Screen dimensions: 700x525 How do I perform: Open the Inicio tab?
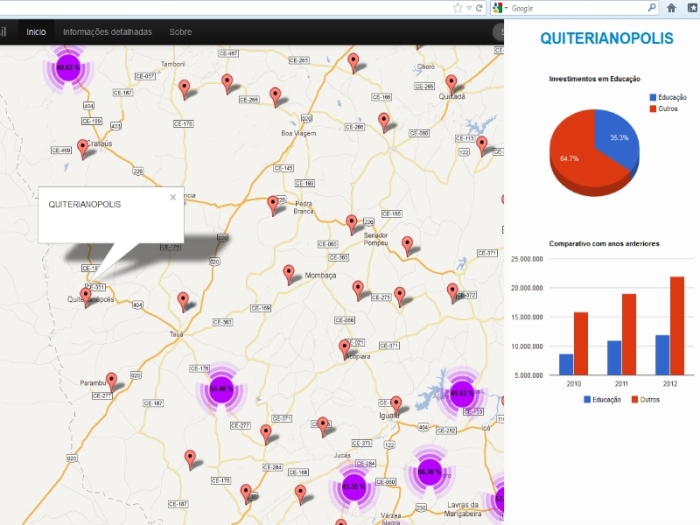36,32
